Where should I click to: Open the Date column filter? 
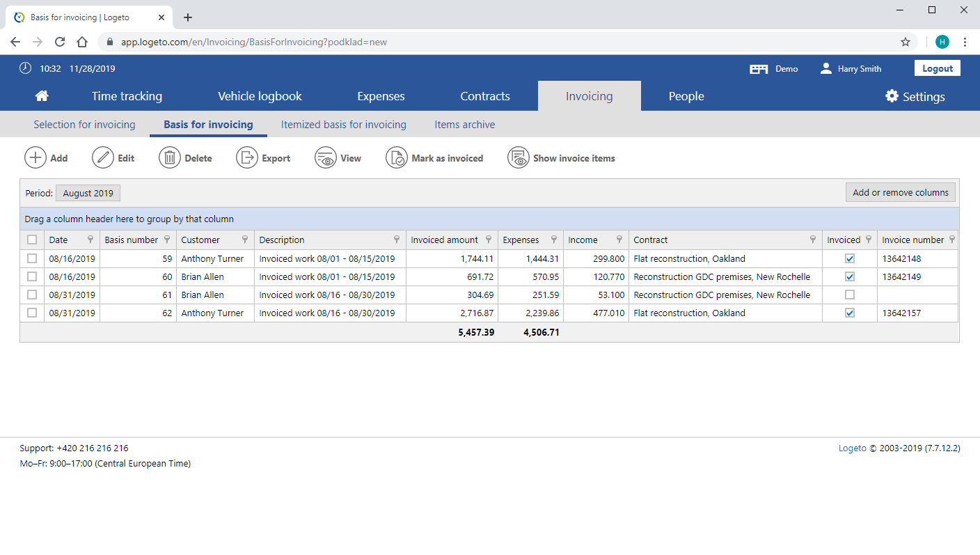90,240
